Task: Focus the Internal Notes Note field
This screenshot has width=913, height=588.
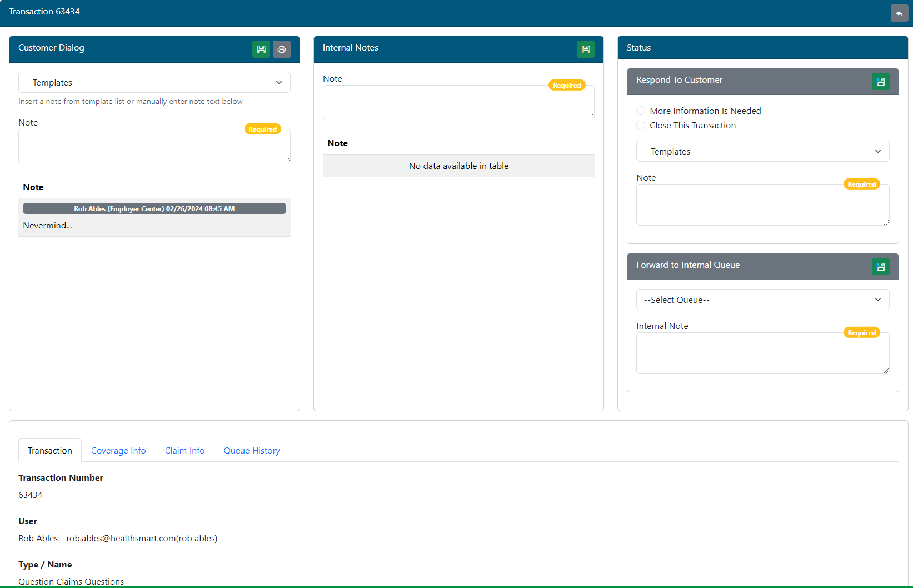Action: (458, 103)
